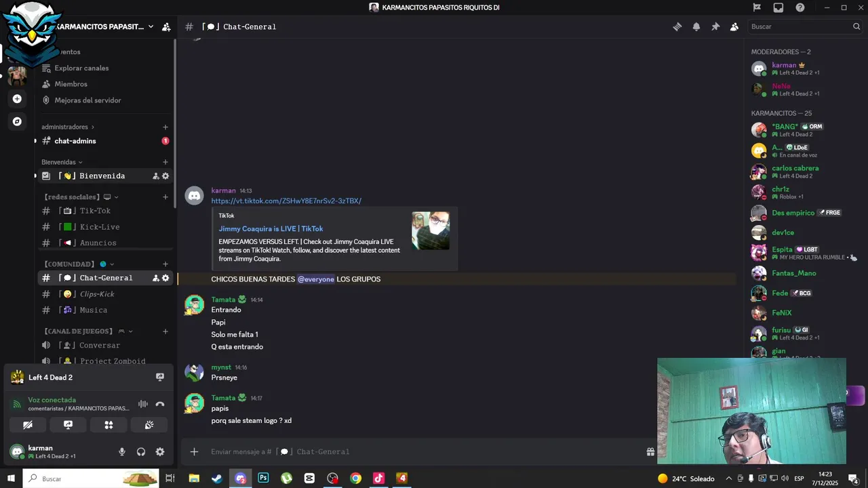Open Tamata's profile from the 14:14 message
This screenshot has width=868, height=488.
(x=223, y=300)
